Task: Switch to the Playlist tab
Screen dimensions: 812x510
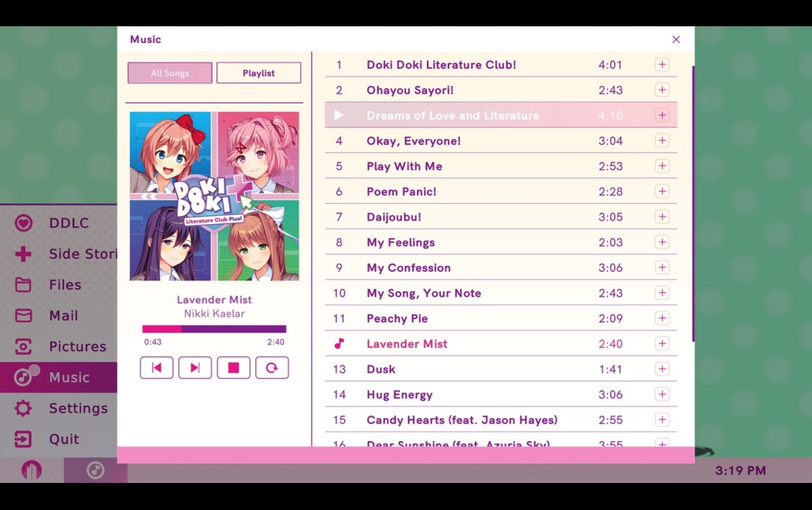Action: 258,73
